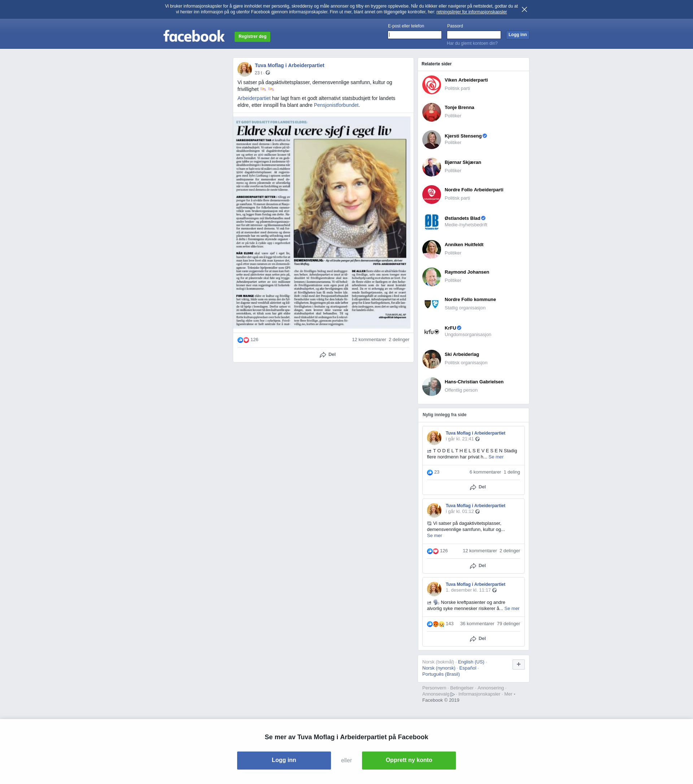Image resolution: width=693 pixels, height=784 pixels.
Task: Expand the Mer footer menu
Action: [509, 694]
